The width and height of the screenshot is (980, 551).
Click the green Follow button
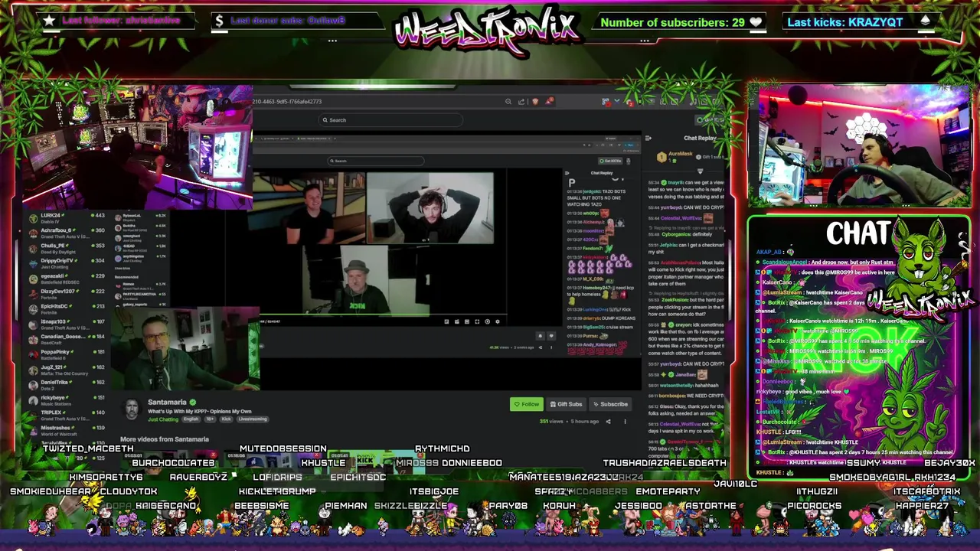coord(526,404)
